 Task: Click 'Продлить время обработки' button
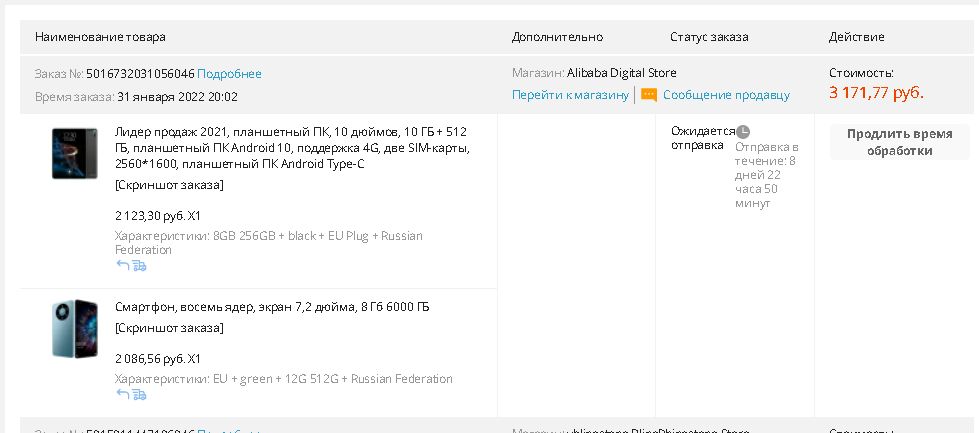pyautogui.click(x=899, y=142)
